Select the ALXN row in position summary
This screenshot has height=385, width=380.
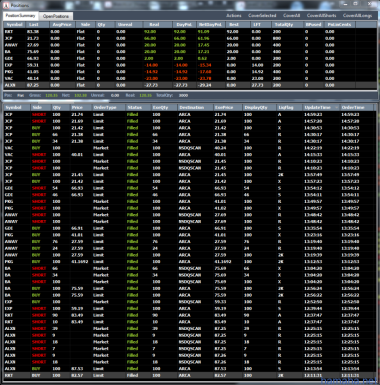click(190, 85)
